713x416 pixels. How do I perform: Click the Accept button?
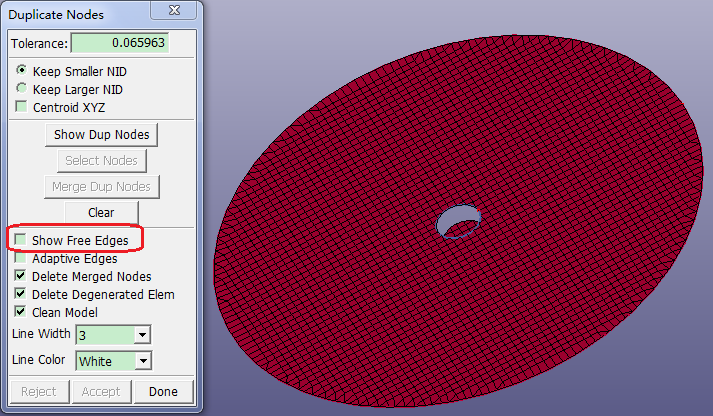point(101,392)
